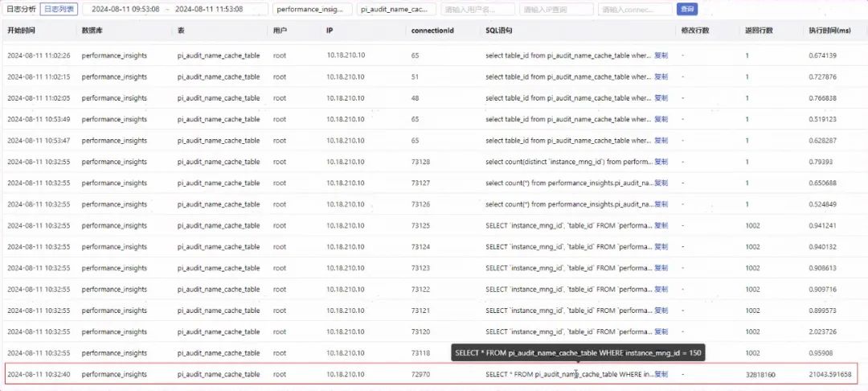This screenshot has width=868, height=391.
Task: Copy SQL for connection 73121 row
Action: pyautogui.click(x=661, y=311)
